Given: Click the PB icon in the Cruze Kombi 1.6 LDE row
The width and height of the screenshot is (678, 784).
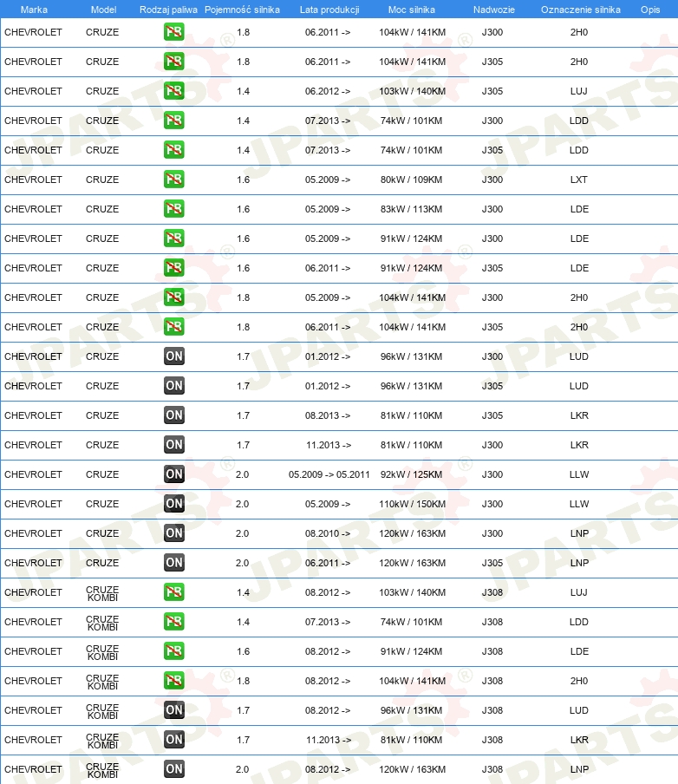Looking at the screenshot, I should pos(174,651).
